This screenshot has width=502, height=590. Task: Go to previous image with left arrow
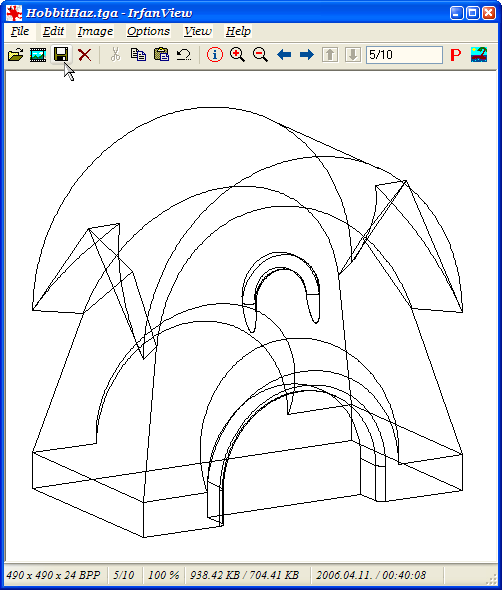pos(284,55)
